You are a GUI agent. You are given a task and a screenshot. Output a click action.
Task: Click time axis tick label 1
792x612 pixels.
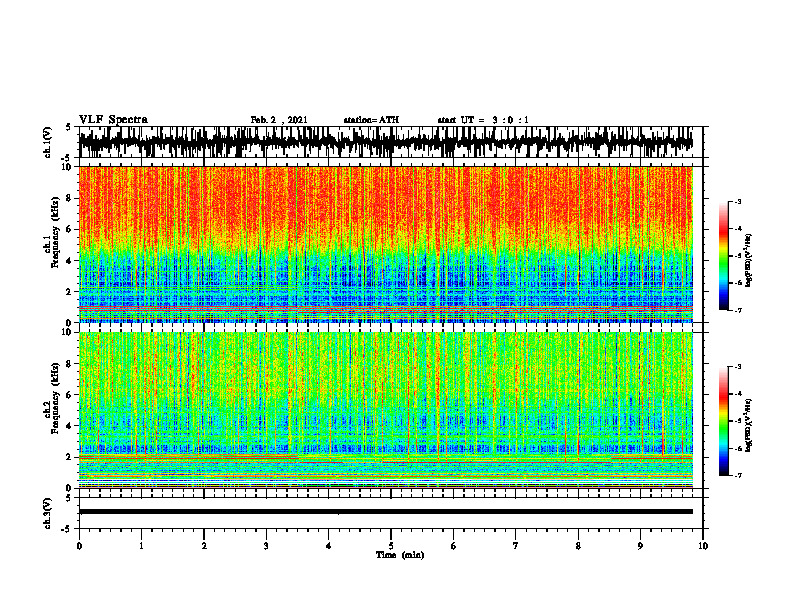tap(141, 546)
